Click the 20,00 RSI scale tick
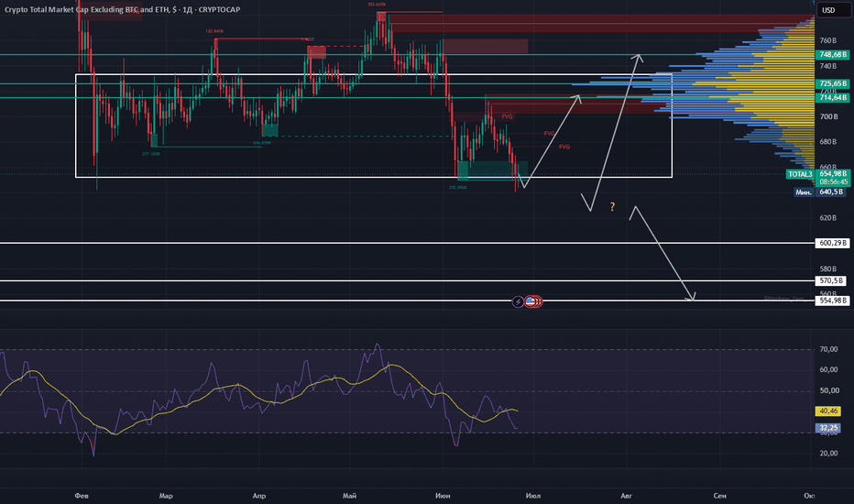 (828, 454)
